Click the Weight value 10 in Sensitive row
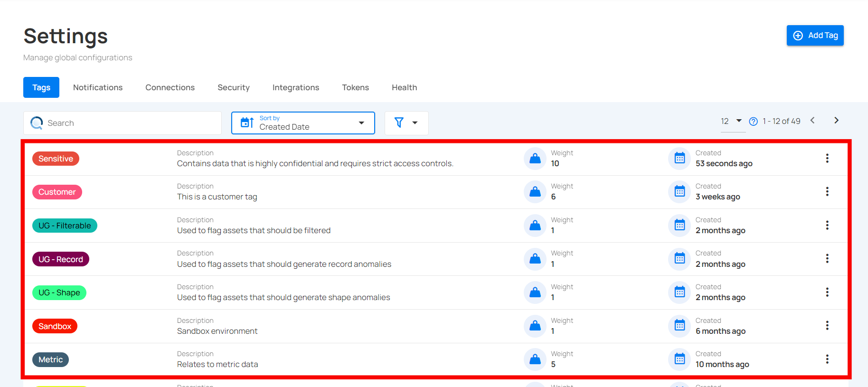 pyautogui.click(x=555, y=163)
